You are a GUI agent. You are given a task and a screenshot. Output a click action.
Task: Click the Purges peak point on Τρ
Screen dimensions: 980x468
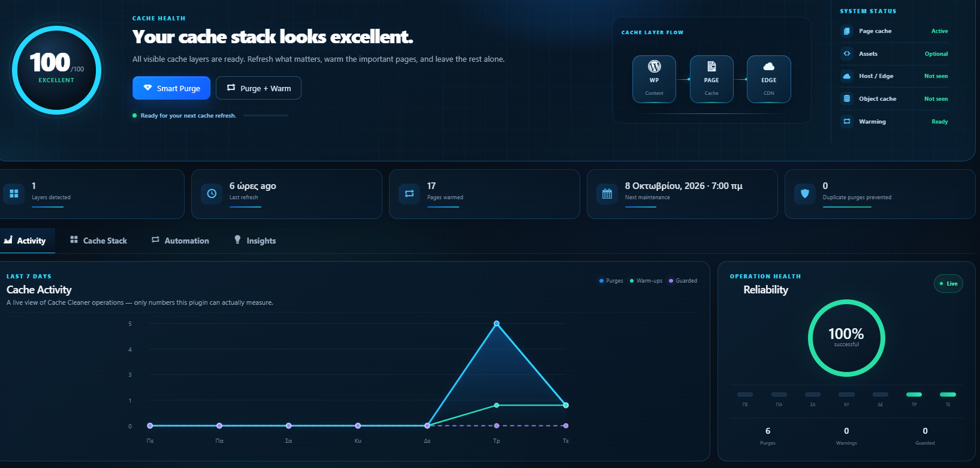496,324
